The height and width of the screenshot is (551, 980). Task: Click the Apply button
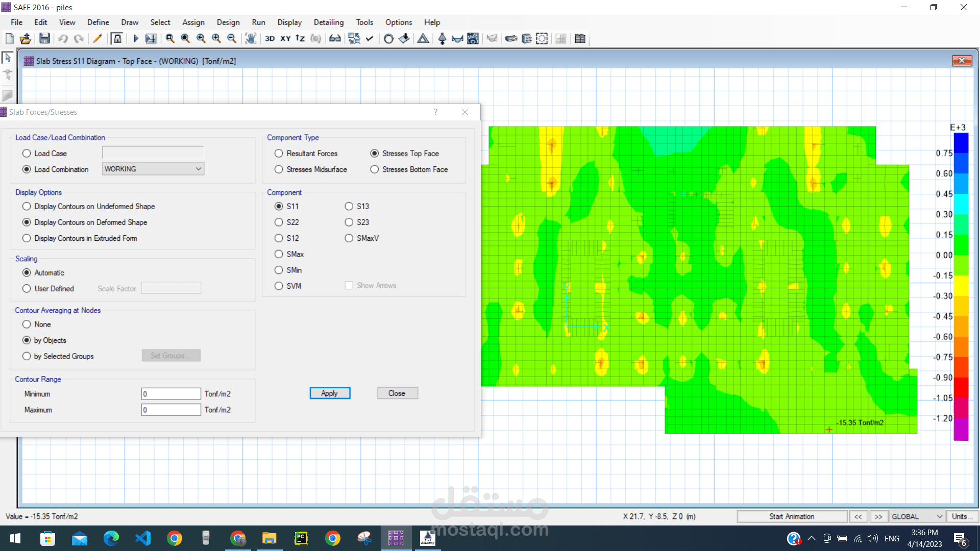tap(330, 393)
